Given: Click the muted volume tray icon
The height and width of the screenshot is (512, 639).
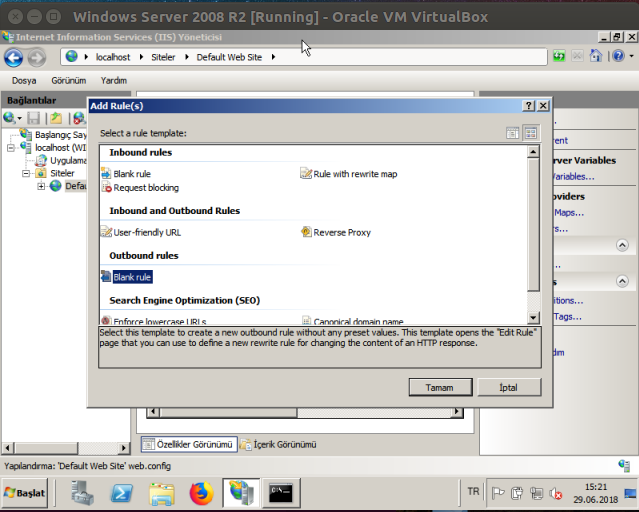Looking at the screenshot, I should (556, 494).
